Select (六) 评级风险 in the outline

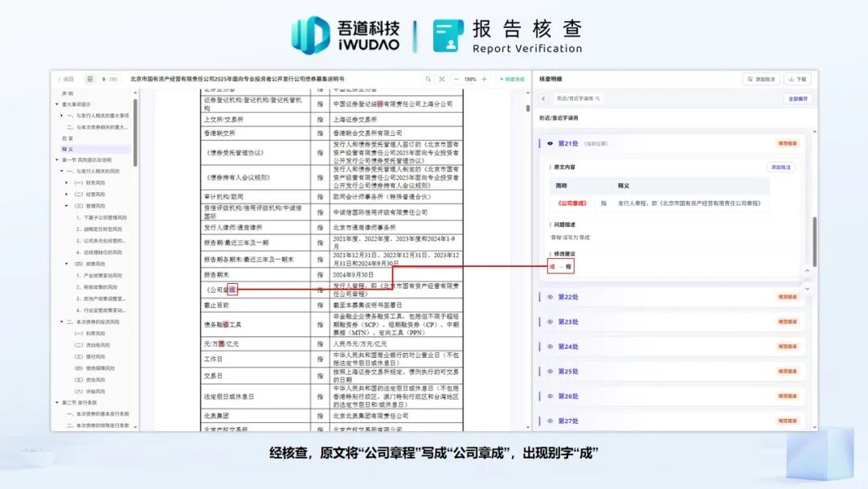[90, 392]
